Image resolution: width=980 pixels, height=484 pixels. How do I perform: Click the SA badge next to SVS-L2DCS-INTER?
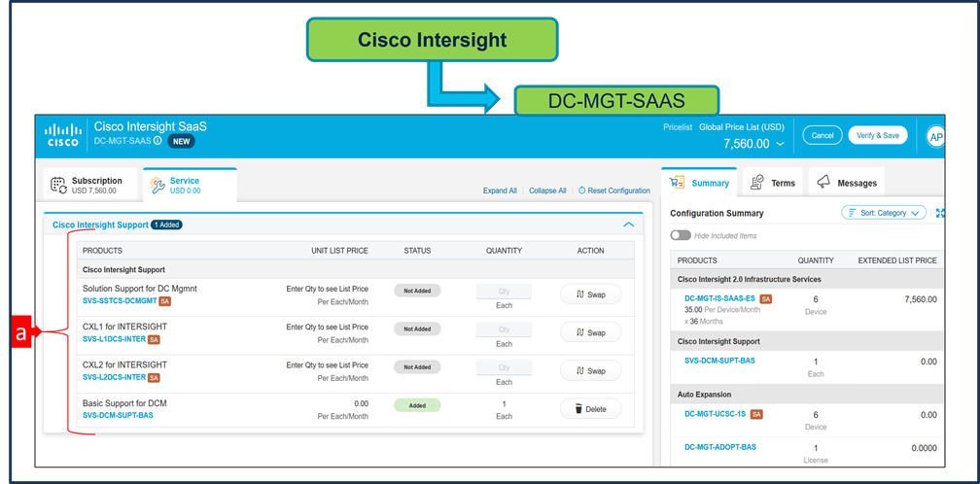click(x=154, y=378)
